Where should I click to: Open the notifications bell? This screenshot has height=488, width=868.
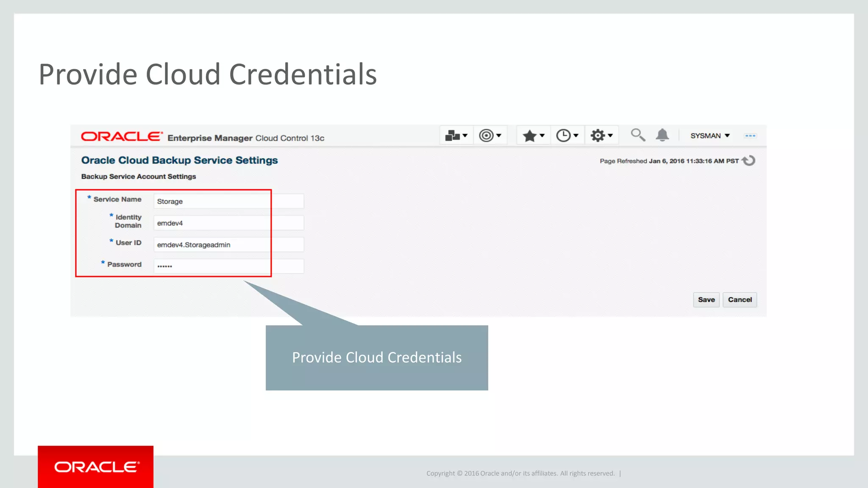(x=662, y=135)
